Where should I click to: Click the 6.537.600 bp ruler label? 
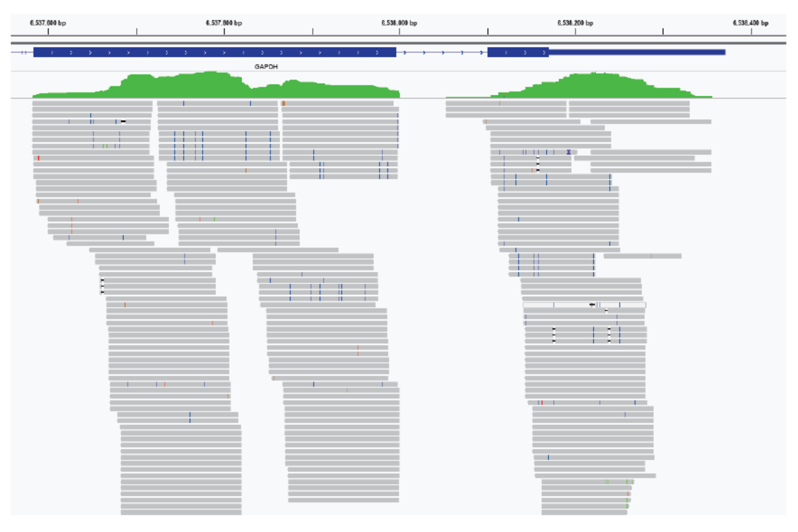pyautogui.click(x=48, y=23)
